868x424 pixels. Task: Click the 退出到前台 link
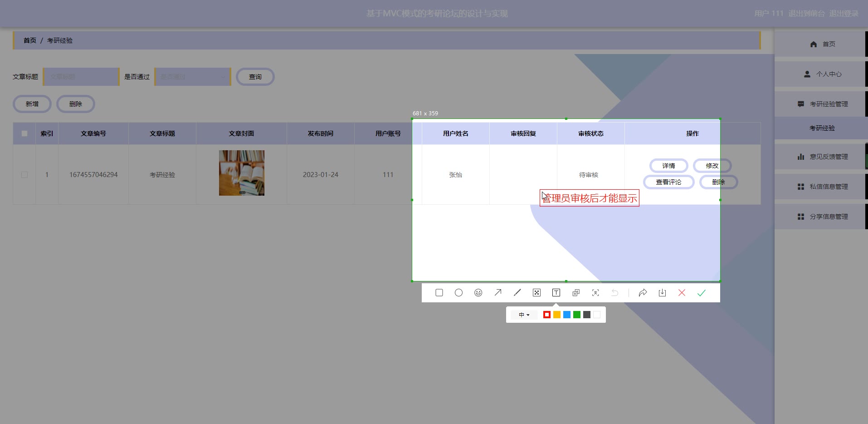pyautogui.click(x=806, y=14)
